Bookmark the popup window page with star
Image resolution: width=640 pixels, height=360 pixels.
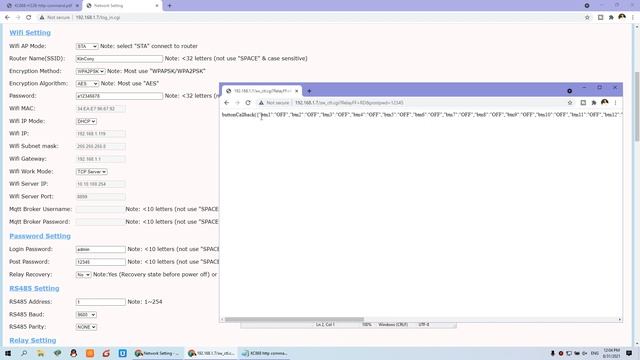click(570, 103)
